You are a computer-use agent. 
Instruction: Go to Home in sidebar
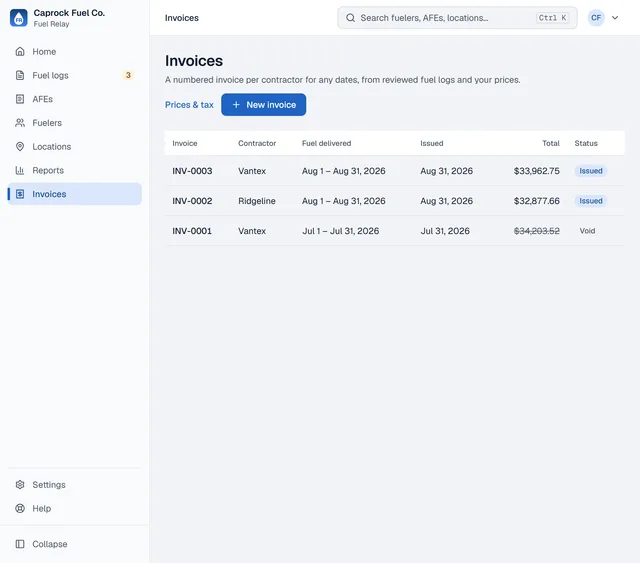pyautogui.click(x=74, y=51)
